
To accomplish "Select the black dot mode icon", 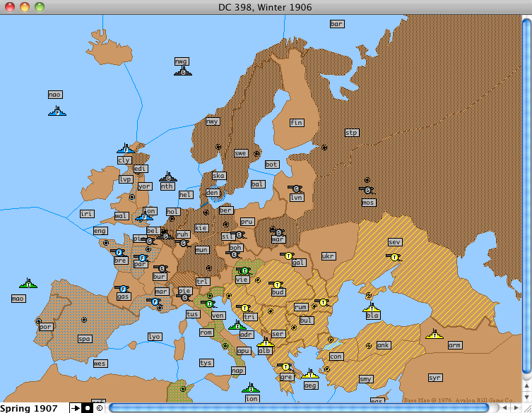I will (87, 408).
